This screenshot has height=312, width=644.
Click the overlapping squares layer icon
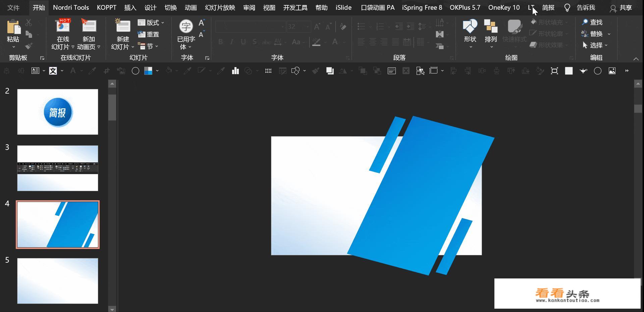tap(330, 71)
